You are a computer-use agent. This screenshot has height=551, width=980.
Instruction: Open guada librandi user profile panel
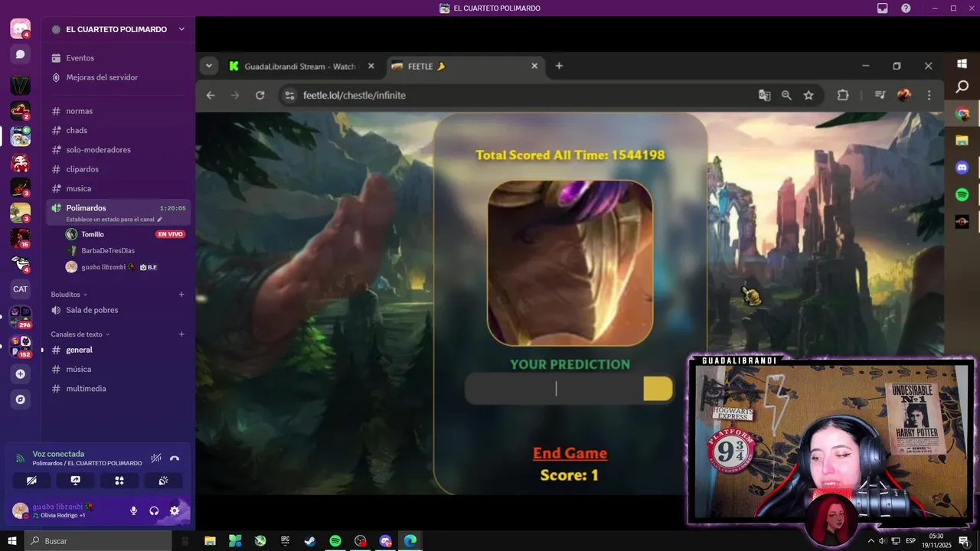pyautogui.click(x=63, y=510)
